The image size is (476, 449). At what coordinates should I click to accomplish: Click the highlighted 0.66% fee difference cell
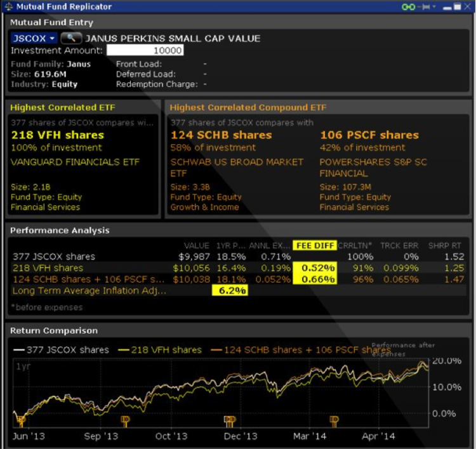[315, 279]
